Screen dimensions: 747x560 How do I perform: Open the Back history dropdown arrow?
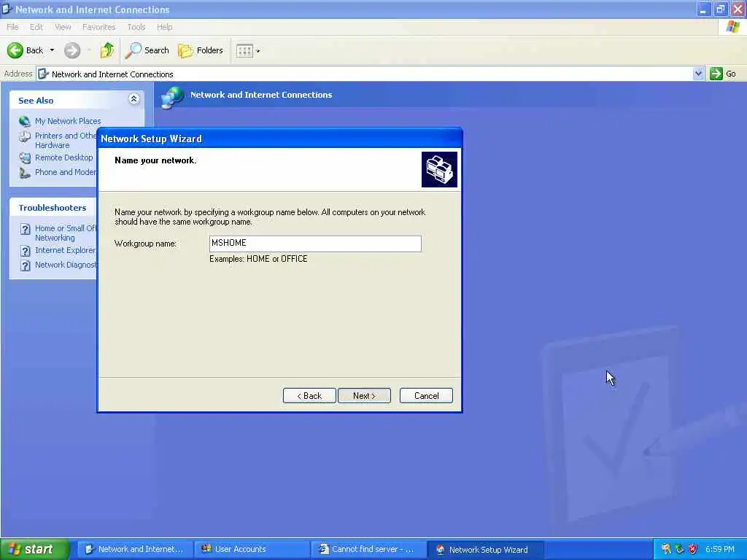[x=52, y=50]
